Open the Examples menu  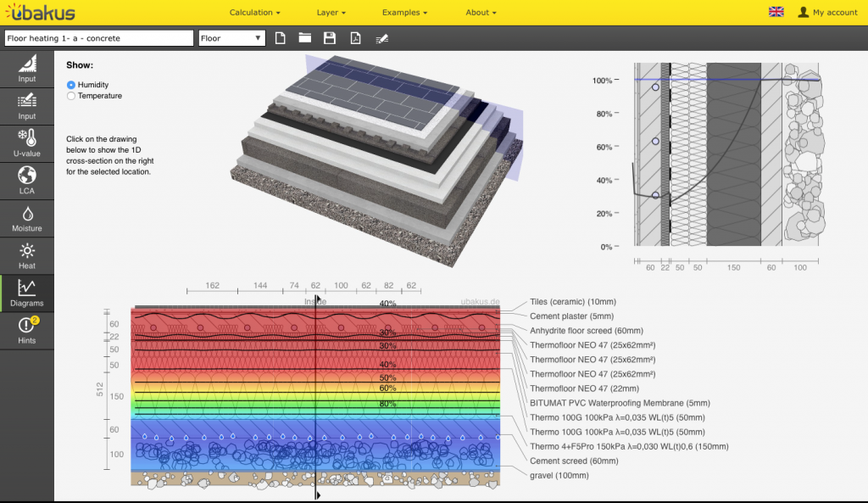pyautogui.click(x=404, y=13)
